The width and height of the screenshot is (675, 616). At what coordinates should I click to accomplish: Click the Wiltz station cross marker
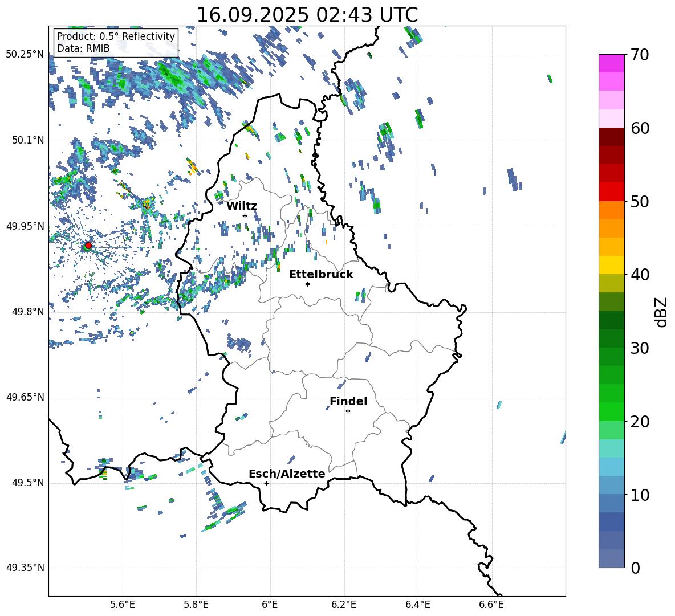245,215
